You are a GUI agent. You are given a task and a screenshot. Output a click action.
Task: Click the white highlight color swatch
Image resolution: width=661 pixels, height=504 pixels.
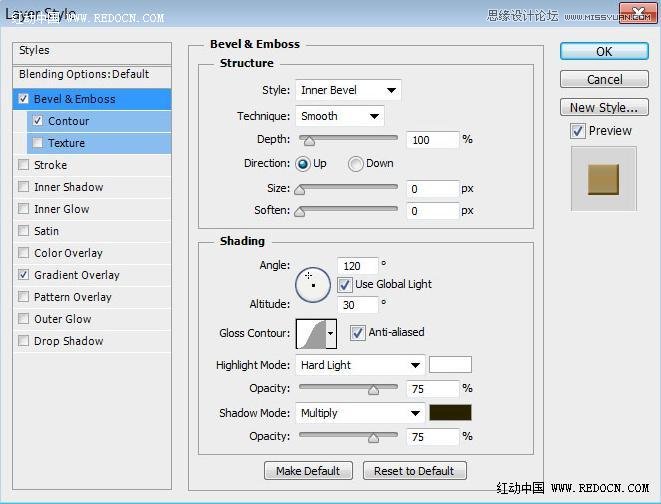pos(451,365)
